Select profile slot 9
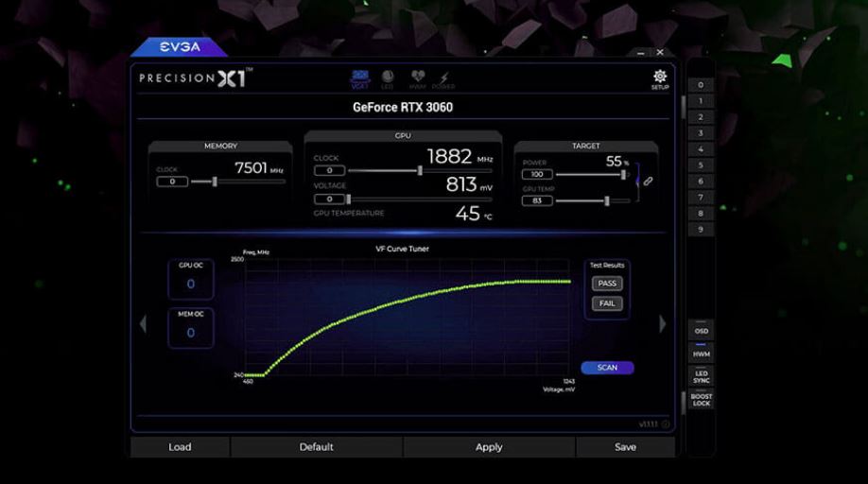The height and width of the screenshot is (484, 868). click(x=701, y=230)
